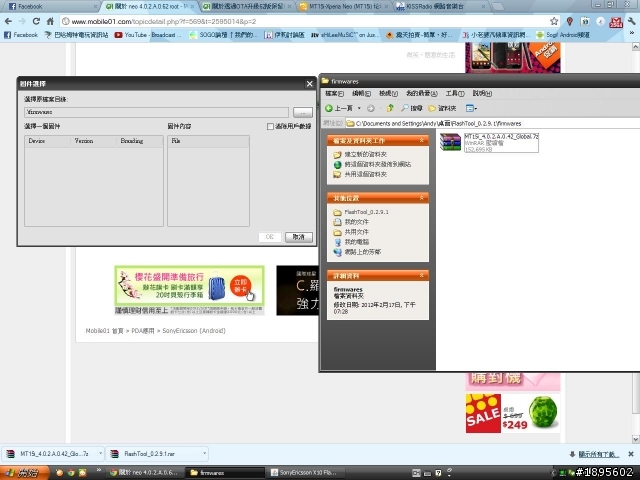The width and height of the screenshot is (640, 480).
Task: Click the Explorer address path field
Action: pos(492,123)
